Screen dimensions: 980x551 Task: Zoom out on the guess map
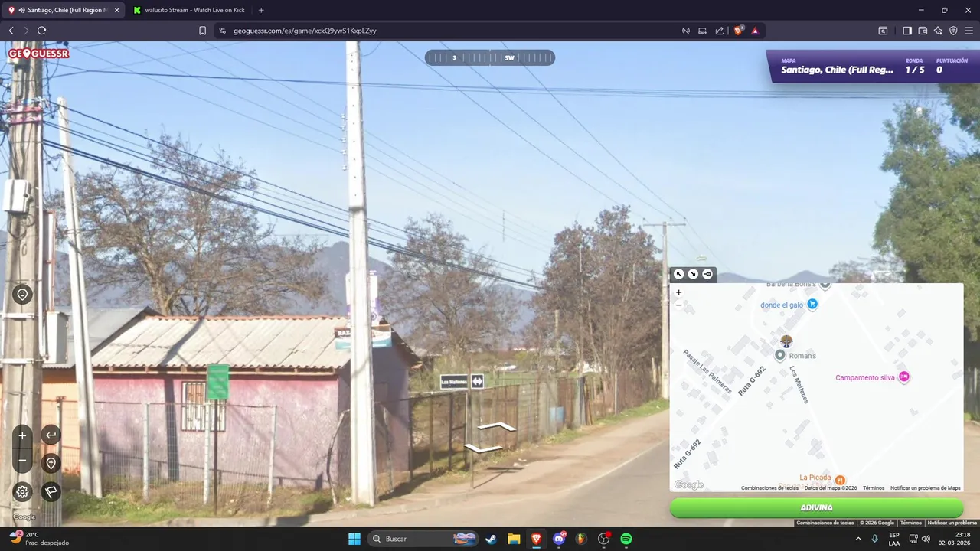click(678, 305)
